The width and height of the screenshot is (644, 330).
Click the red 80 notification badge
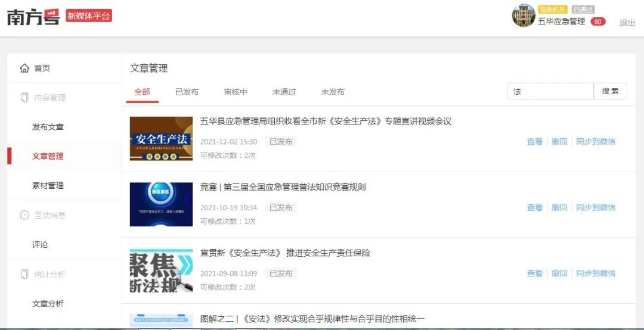click(x=598, y=22)
